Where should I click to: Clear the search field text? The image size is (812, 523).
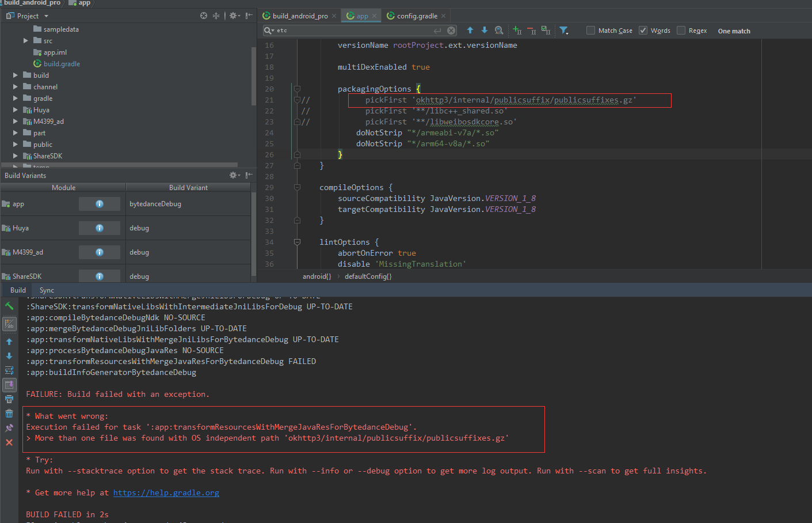tap(451, 31)
